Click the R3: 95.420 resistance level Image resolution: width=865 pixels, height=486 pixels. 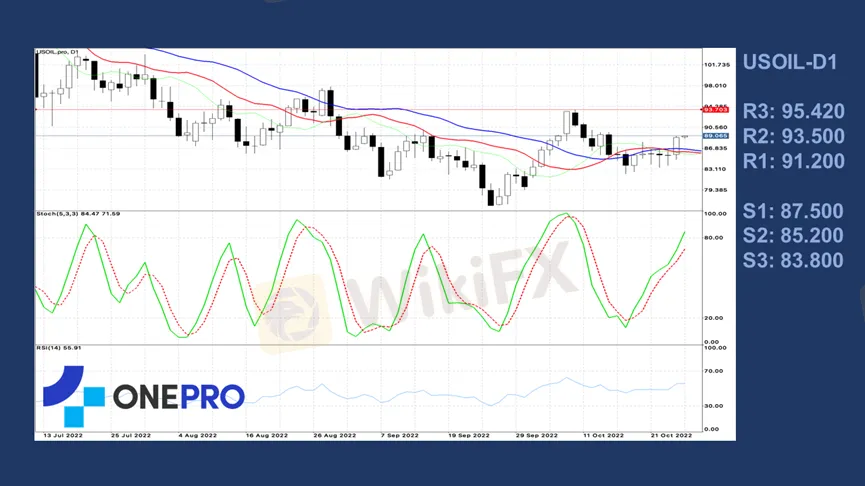793,111
